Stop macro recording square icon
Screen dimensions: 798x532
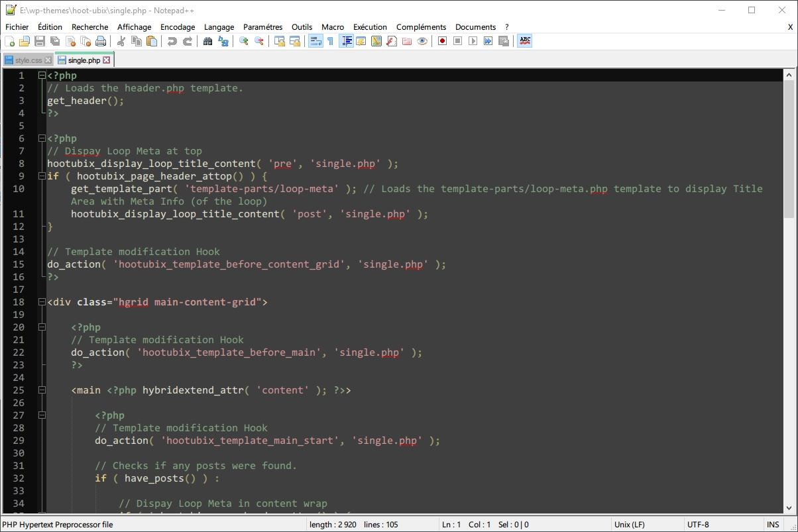pos(457,41)
